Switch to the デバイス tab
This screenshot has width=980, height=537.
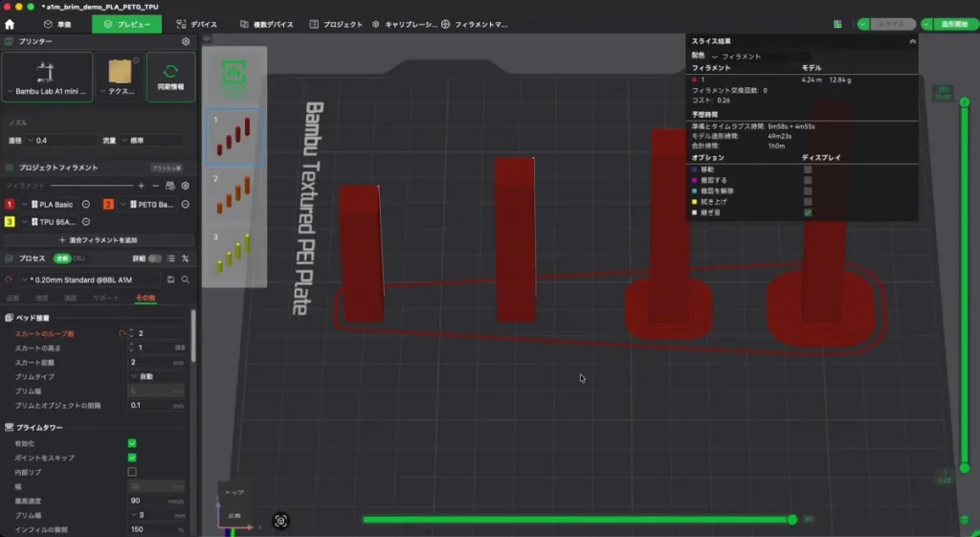(197, 24)
